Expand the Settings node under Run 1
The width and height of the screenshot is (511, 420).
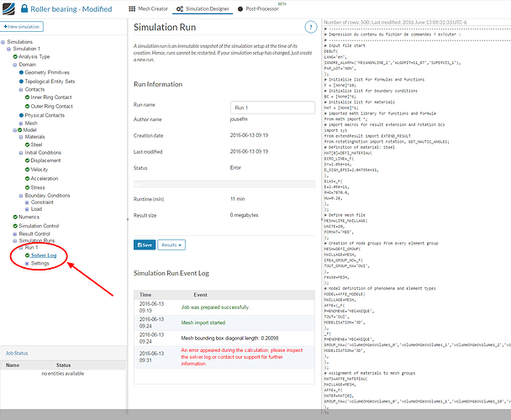point(27,264)
